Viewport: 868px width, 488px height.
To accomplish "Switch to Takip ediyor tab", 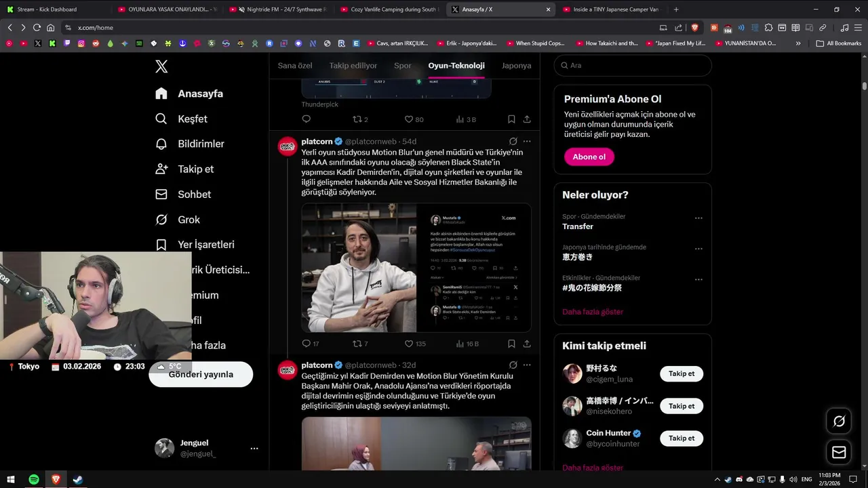I will [x=353, y=66].
